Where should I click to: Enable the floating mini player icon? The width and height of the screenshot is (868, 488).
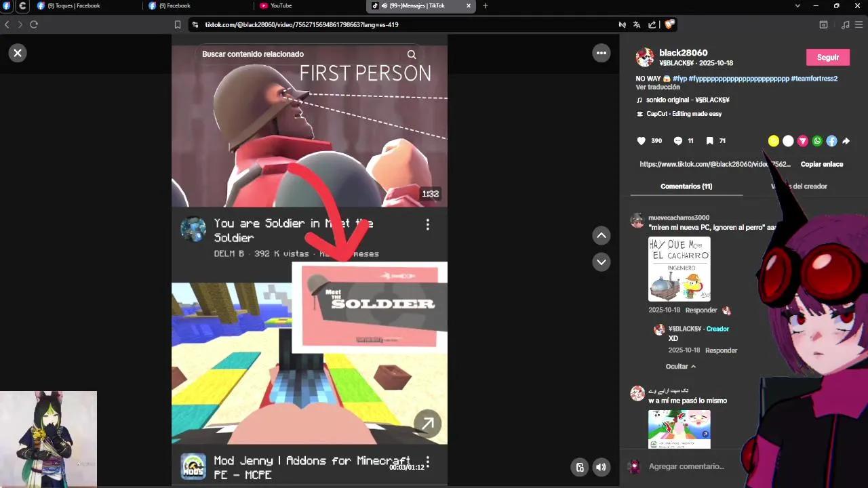point(580,467)
